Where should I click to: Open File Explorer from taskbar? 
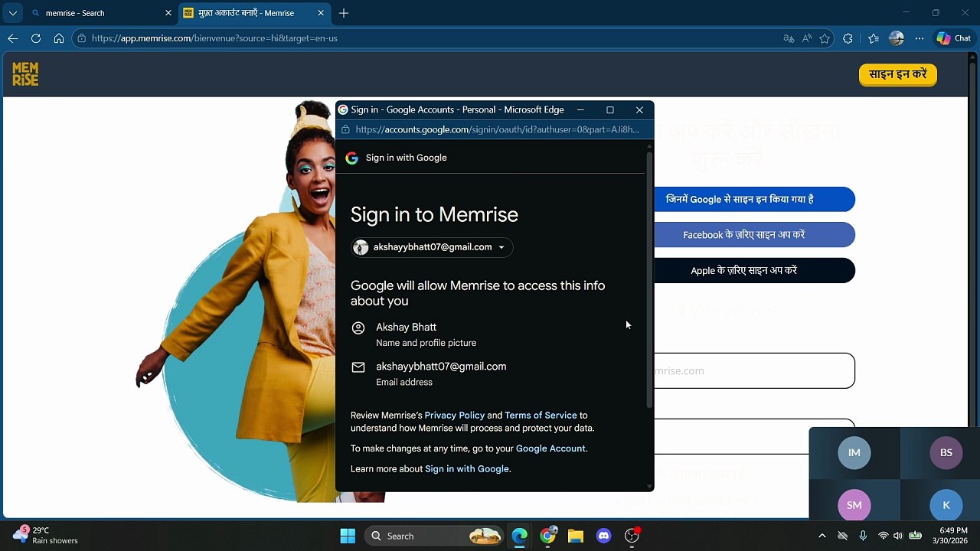point(576,536)
